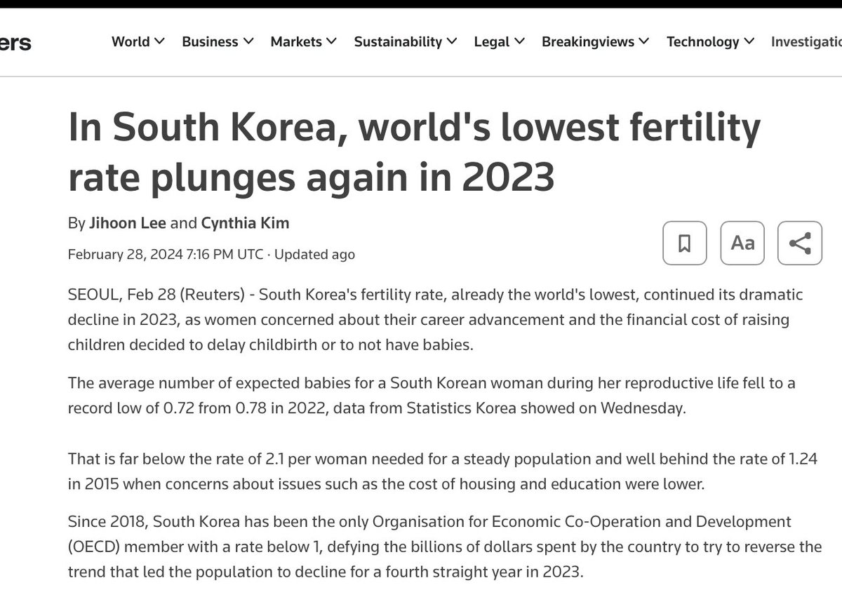Select World in the navigation bar
The width and height of the screenshot is (842, 616).
point(131,41)
